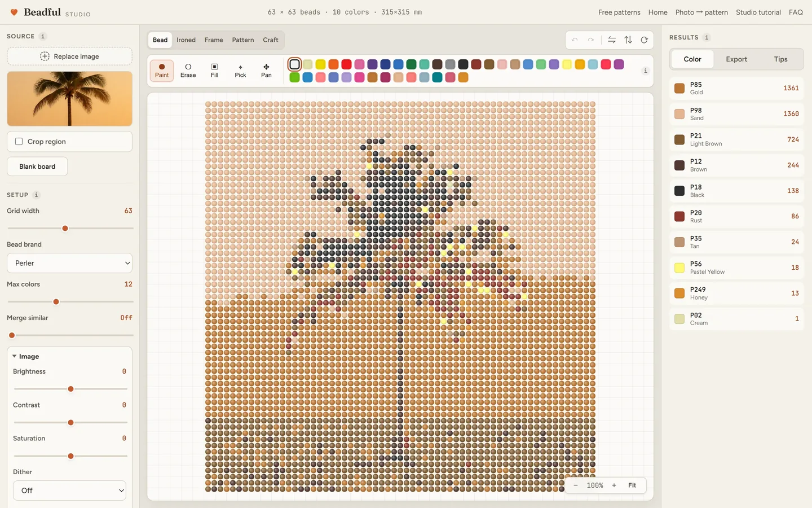The width and height of the screenshot is (812, 508).
Task: Click the Replace image button
Action: coord(69,56)
